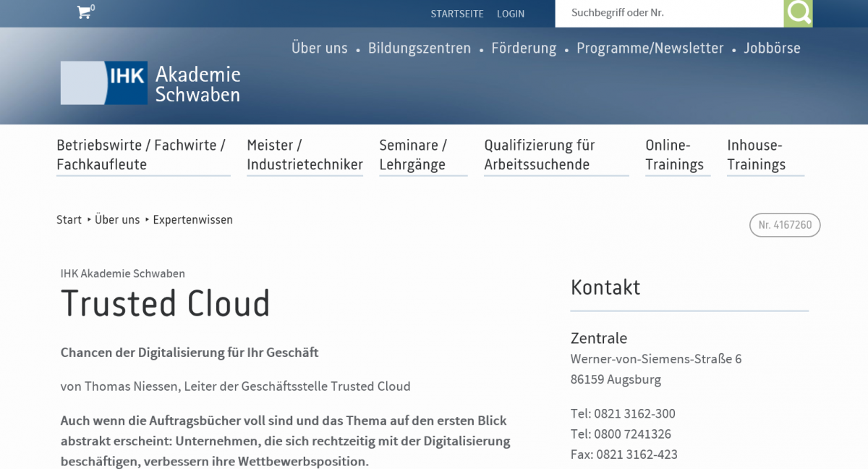Open the Programme/Newsletter menu
The width and height of the screenshot is (868, 469).
point(649,48)
